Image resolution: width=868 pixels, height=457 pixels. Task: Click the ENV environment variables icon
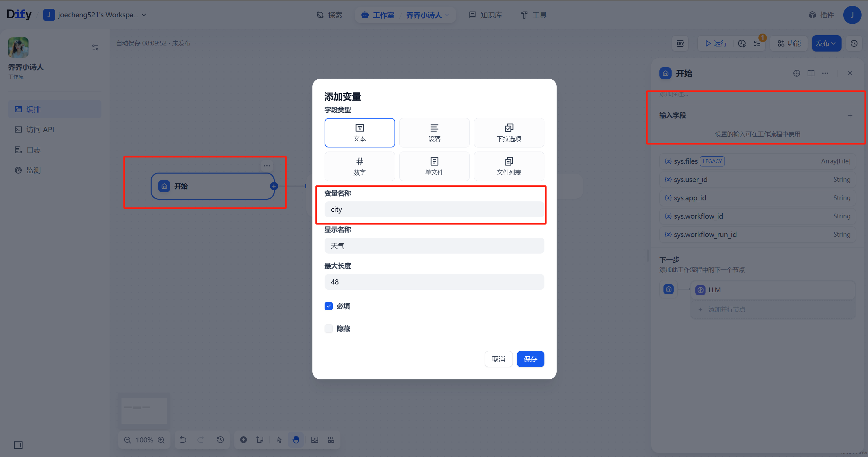pos(680,43)
